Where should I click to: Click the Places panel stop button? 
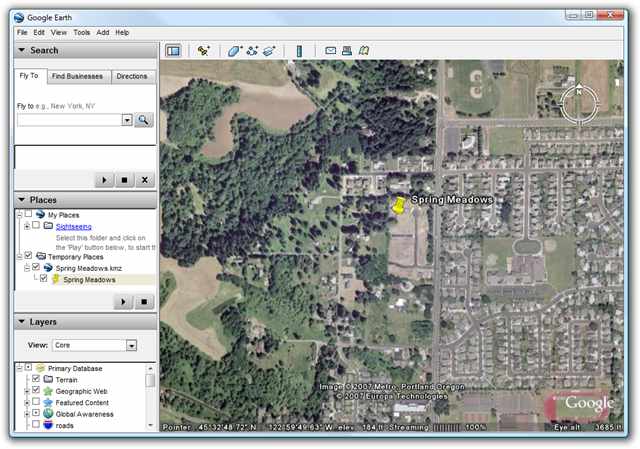[144, 302]
